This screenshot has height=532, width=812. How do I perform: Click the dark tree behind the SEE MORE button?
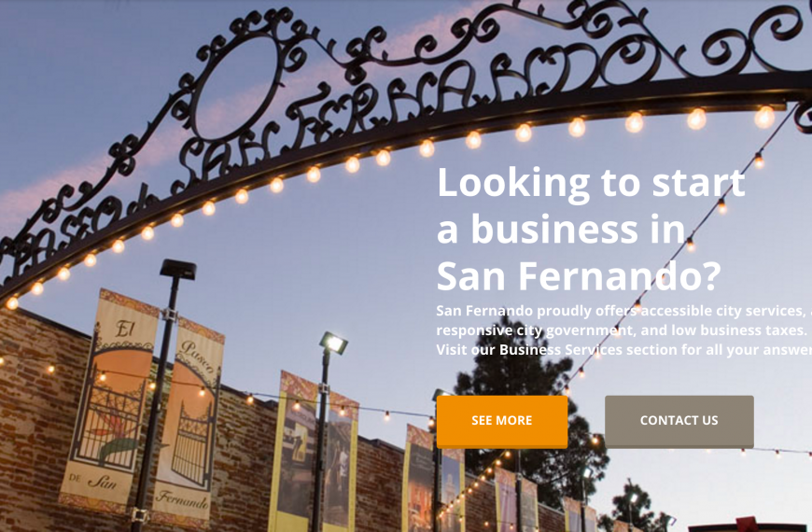[x=533, y=414]
